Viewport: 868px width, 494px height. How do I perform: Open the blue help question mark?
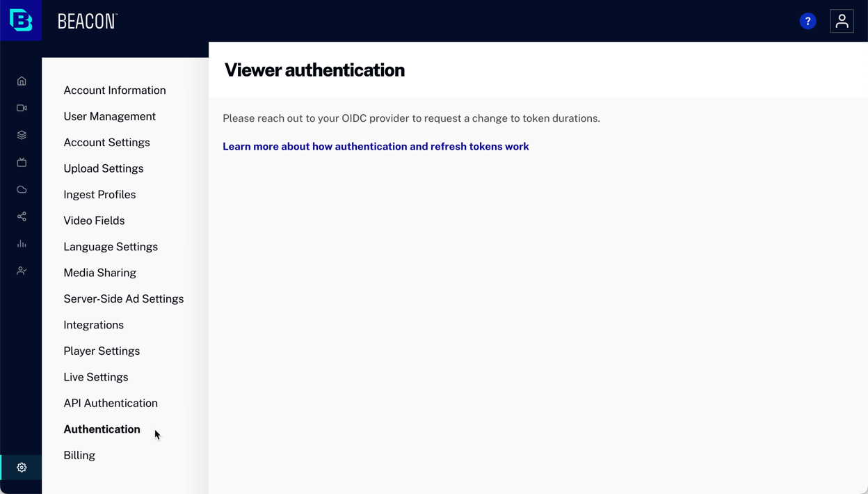pyautogui.click(x=807, y=22)
